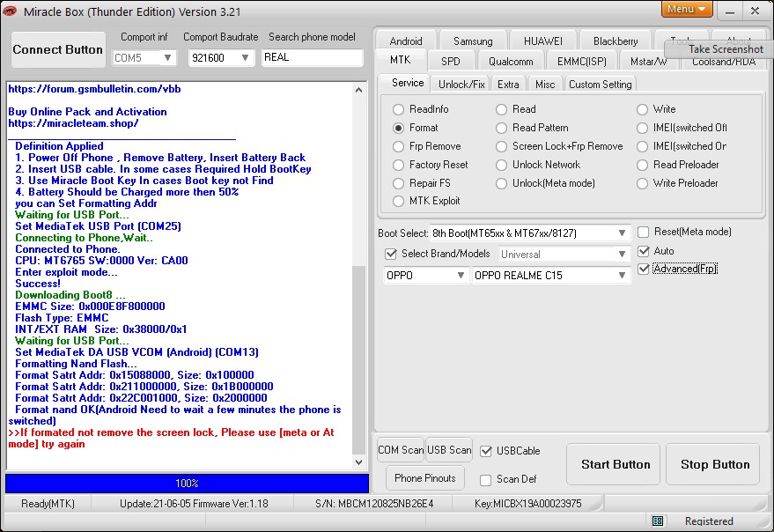Click the 100% blue progress bar

[187, 483]
